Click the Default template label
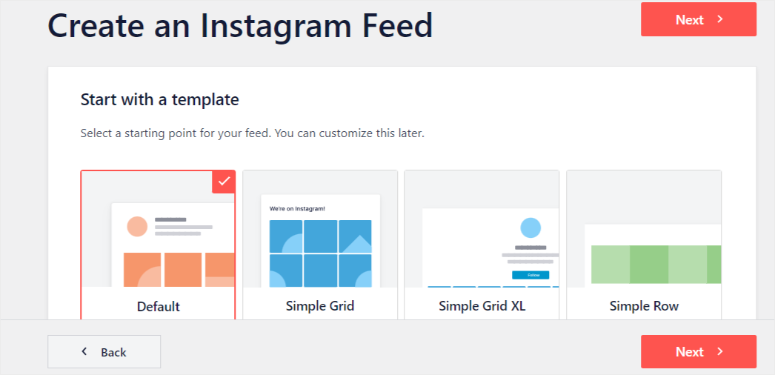775x375 pixels. (158, 306)
